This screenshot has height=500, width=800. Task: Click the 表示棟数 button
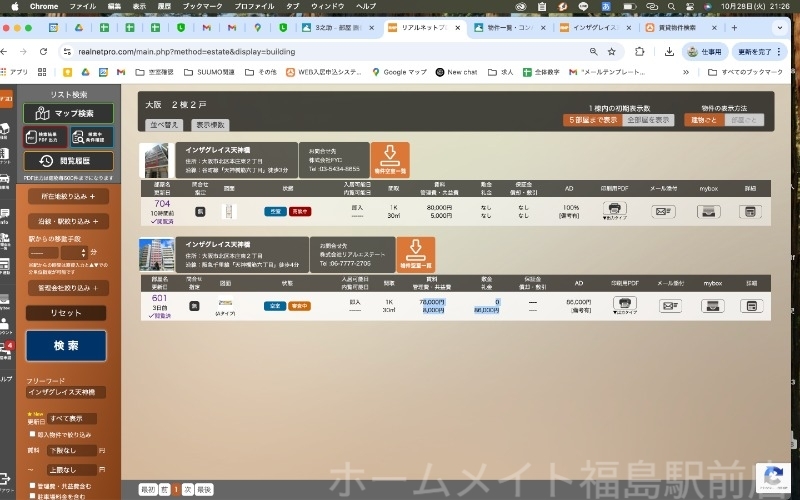click(210, 125)
